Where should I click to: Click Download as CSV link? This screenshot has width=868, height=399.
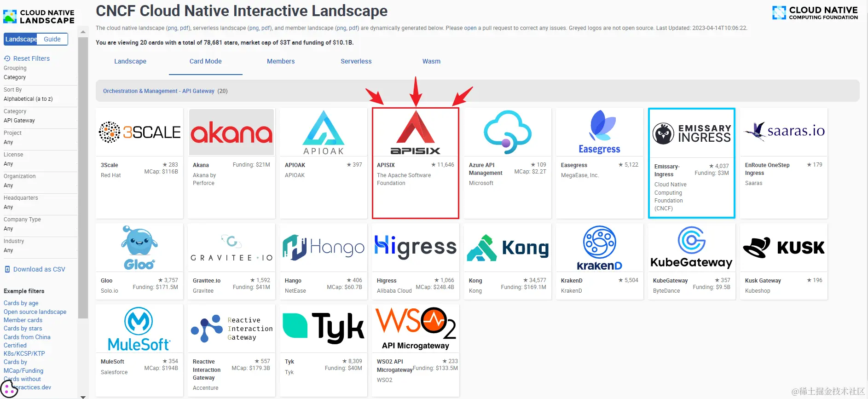pyautogui.click(x=35, y=269)
